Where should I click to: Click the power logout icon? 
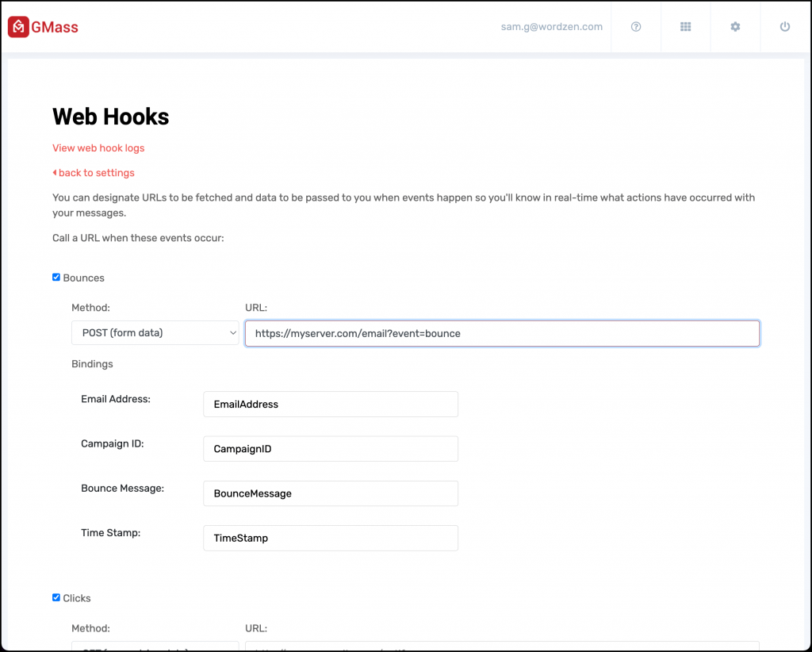pos(784,26)
